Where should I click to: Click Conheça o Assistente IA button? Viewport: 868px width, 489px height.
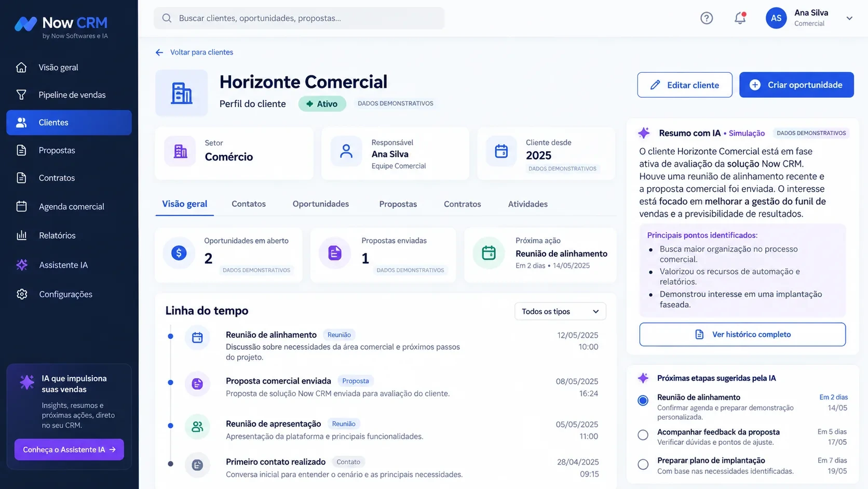coord(69,450)
